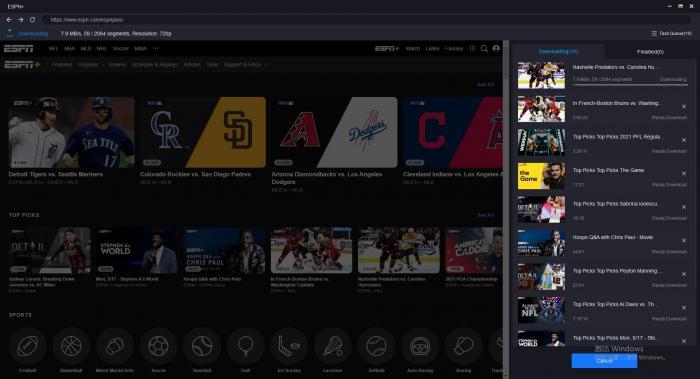700x379 pixels.
Task: Open the NBA menu item
Action: point(69,49)
